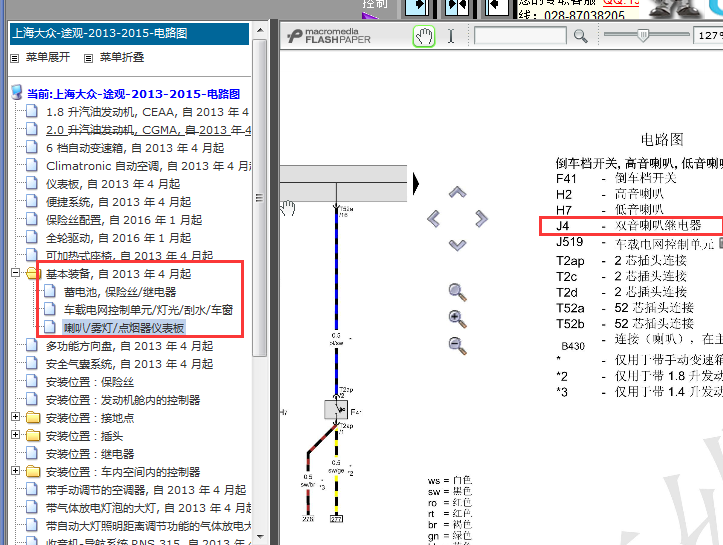723x545 pixels.
Task: Click the J4 双音喇叭继电器 legend entry
Action: click(631, 225)
